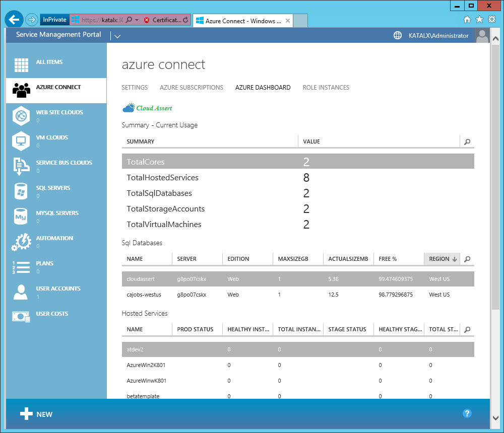This screenshot has width=504, height=433.
Task: Click scrollbar down arrow
Action: (495, 418)
